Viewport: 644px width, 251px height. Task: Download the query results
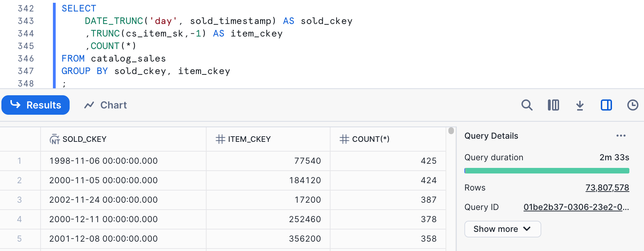(x=580, y=105)
